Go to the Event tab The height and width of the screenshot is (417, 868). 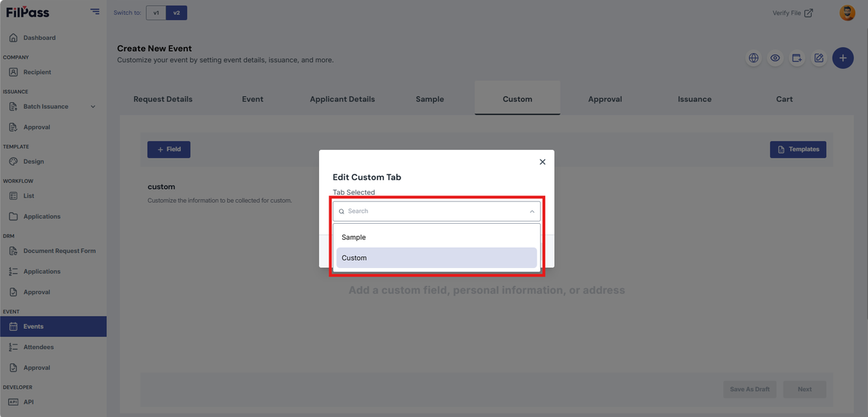252,99
